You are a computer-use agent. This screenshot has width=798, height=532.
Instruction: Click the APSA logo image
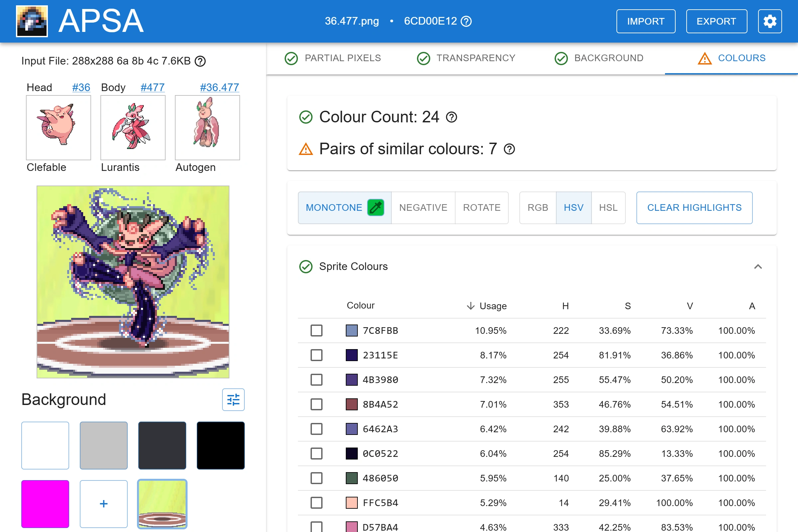[32, 21]
